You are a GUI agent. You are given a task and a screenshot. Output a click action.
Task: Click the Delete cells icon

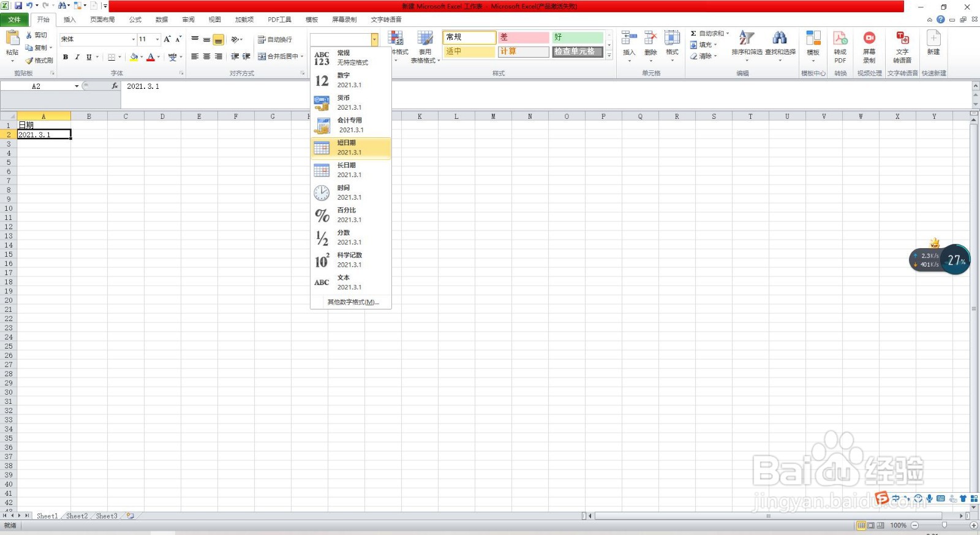coord(650,39)
